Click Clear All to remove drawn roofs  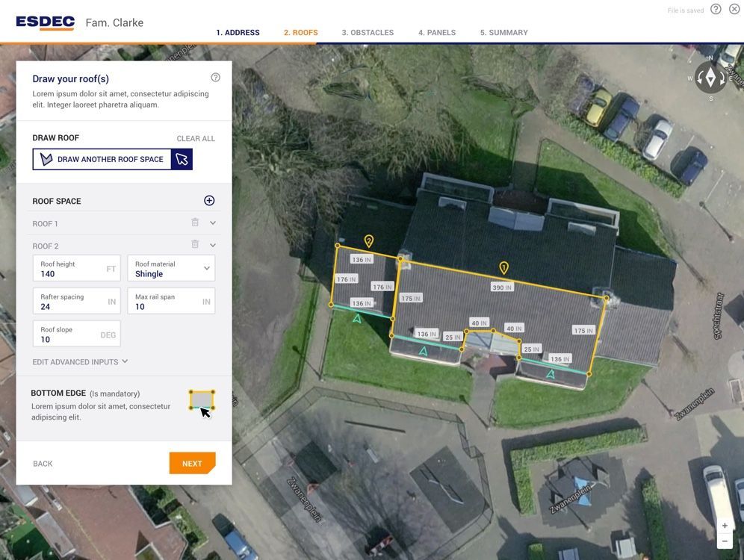[196, 137]
